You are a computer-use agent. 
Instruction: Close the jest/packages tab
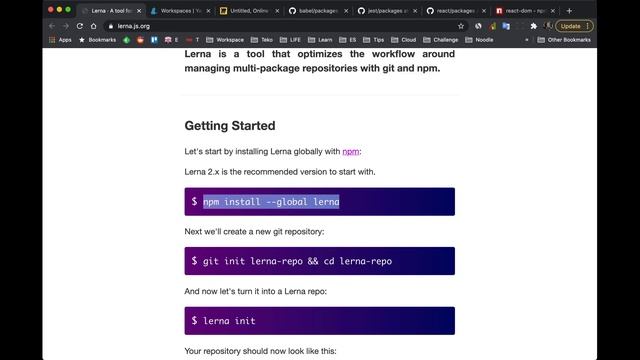[415, 11]
